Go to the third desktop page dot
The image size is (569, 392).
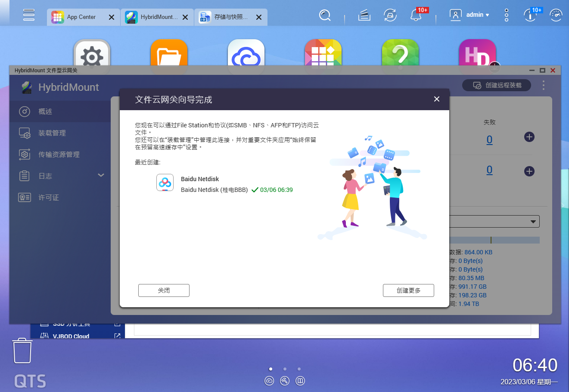point(299,369)
